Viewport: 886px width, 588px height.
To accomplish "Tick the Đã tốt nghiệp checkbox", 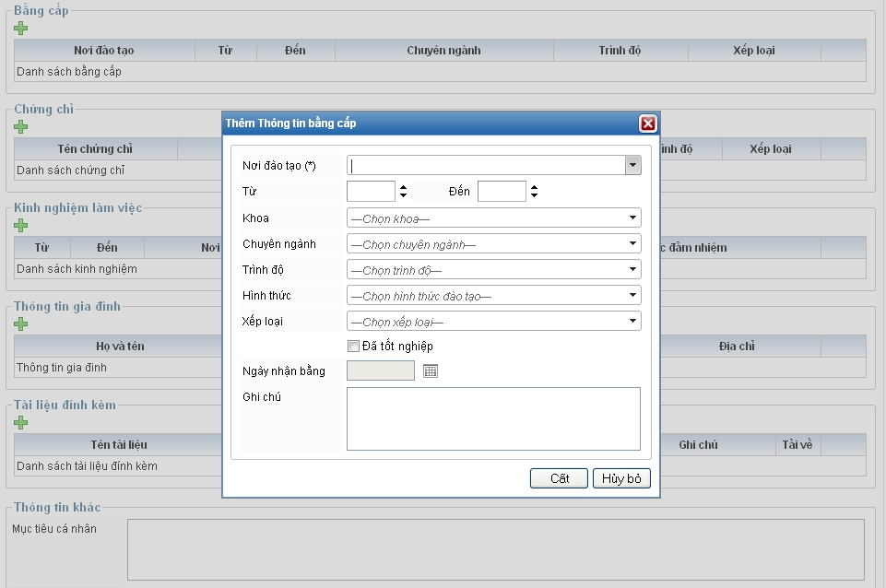I will coord(353,347).
